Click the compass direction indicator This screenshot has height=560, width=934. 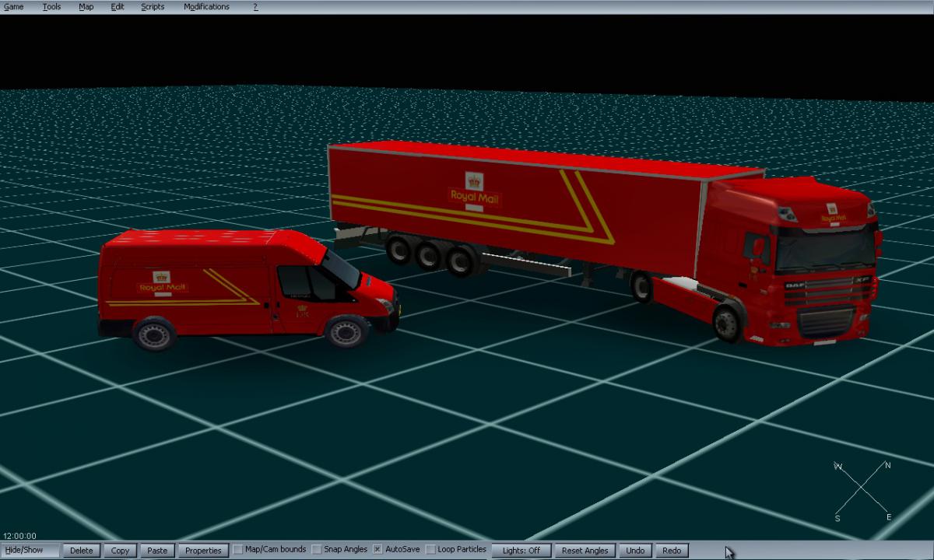(863, 491)
